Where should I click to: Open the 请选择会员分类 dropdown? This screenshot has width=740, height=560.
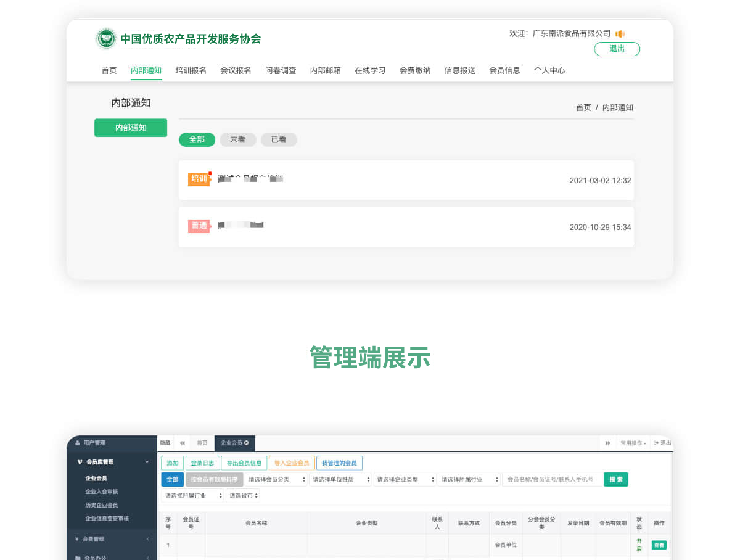276,479
